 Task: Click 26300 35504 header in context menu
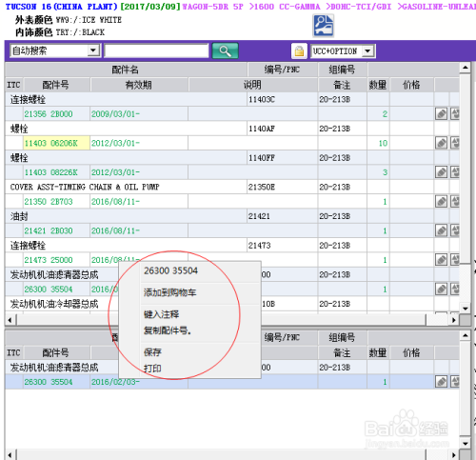170,270
